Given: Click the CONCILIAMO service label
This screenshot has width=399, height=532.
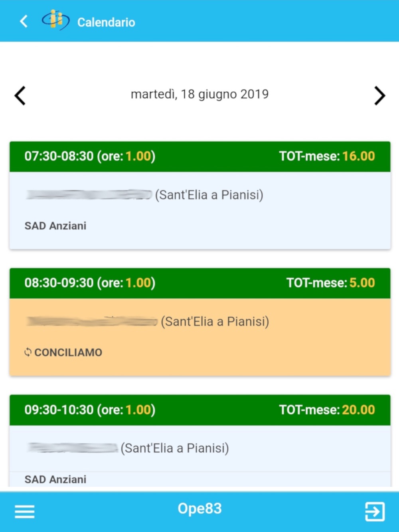Looking at the screenshot, I should click(68, 353).
